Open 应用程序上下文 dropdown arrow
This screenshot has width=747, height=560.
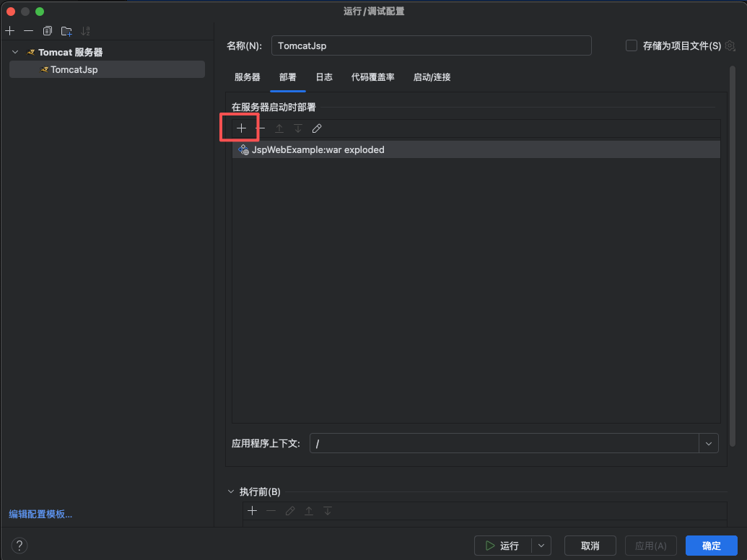point(709,443)
